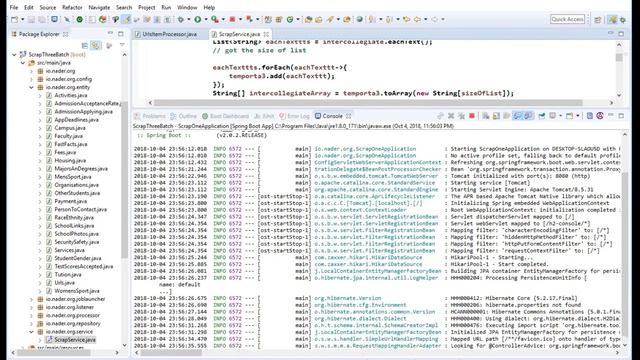Open the Debug dropdown arrow
This screenshot has height=360, width=640.
click(188, 20)
